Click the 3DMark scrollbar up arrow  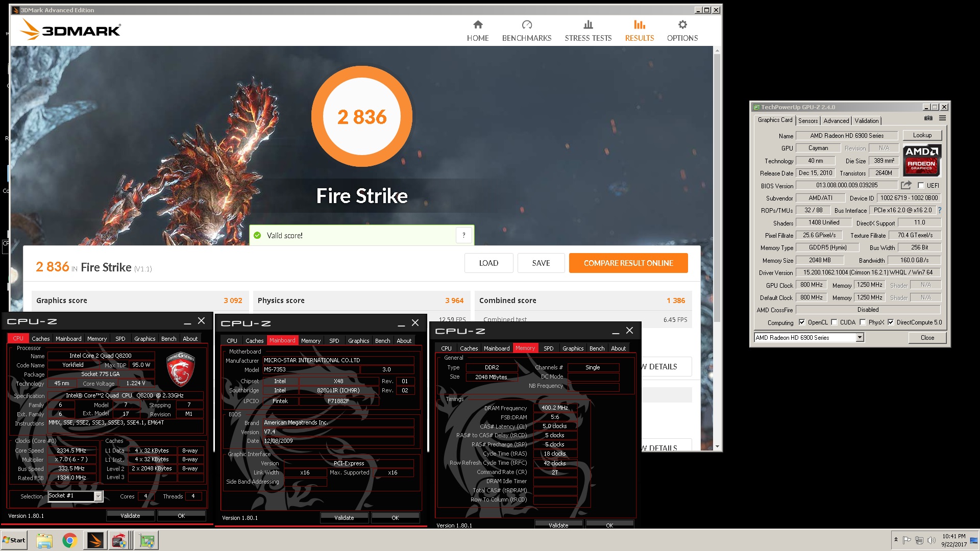(x=717, y=51)
